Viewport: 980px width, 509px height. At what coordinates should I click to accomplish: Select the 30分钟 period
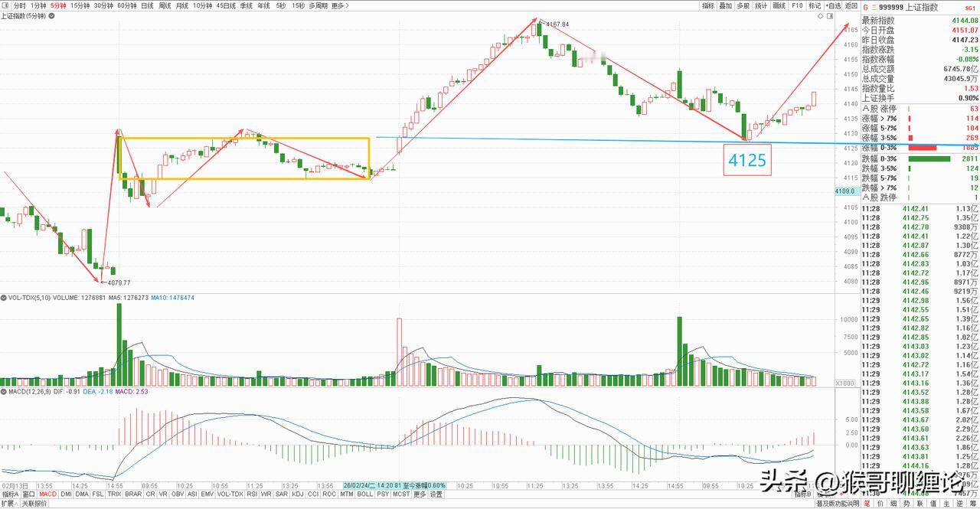click(103, 5)
